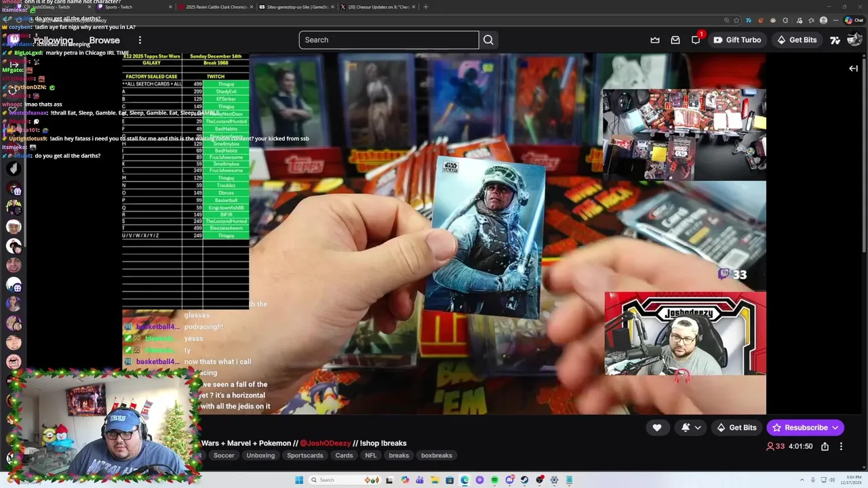Select the Sportscards tag
The image size is (868, 488).
pyautogui.click(x=305, y=455)
